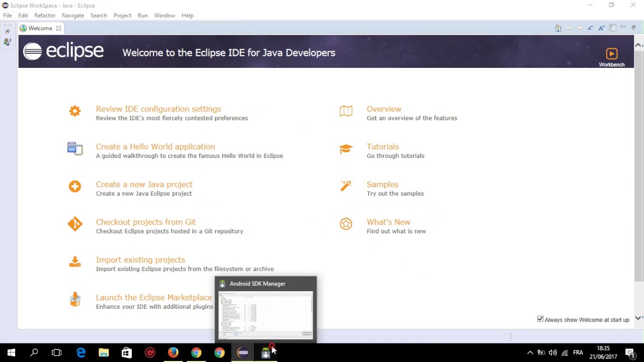The image size is (644, 362).
Task: Open the Refactor menu
Action: coord(45,16)
